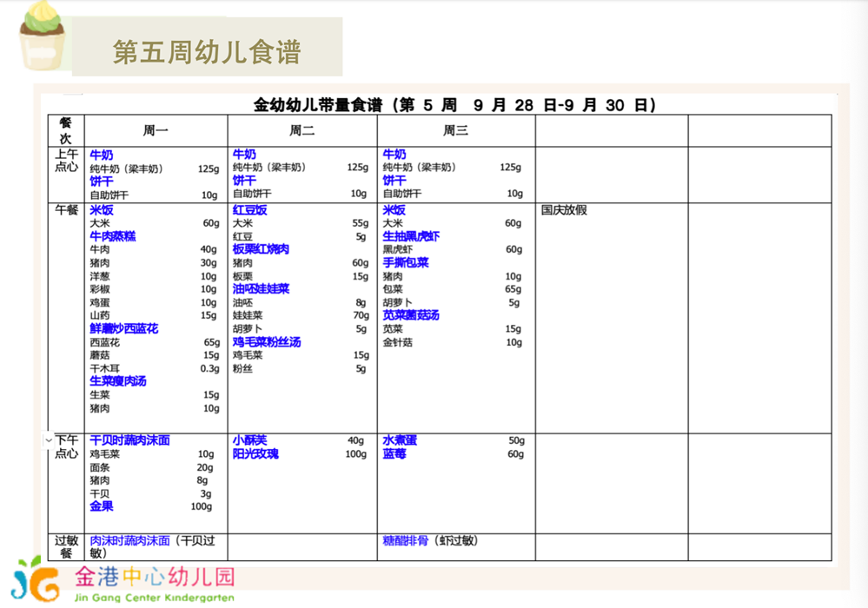Click the cupcake icon beside the title
This screenshot has height=608, width=868.
[43, 36]
